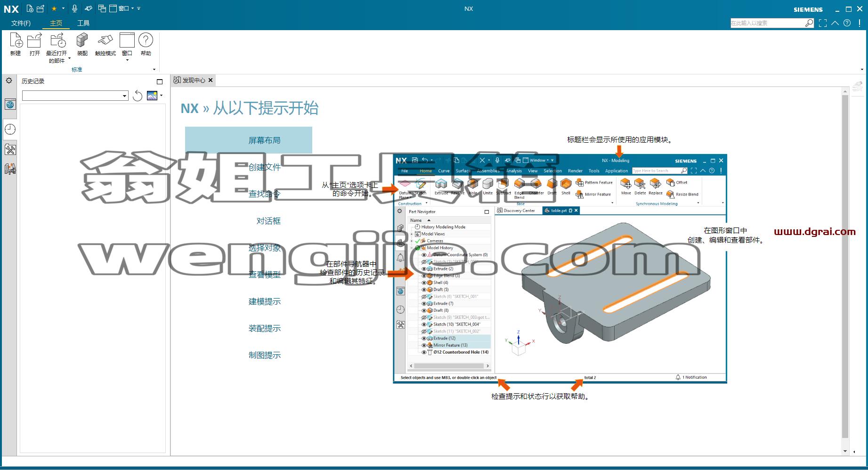Open the 装配提示 link
Screen dimensions: 868x470
264,328
